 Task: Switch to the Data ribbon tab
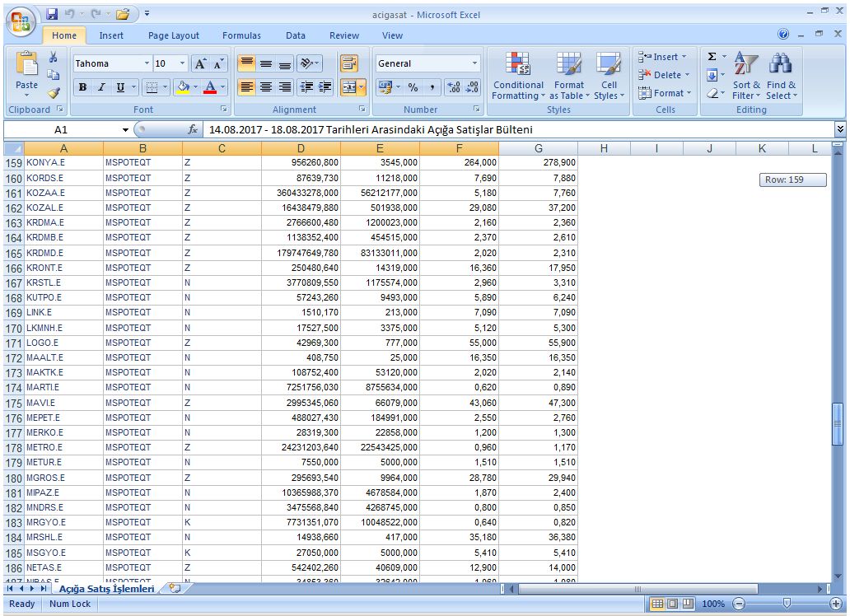point(296,35)
